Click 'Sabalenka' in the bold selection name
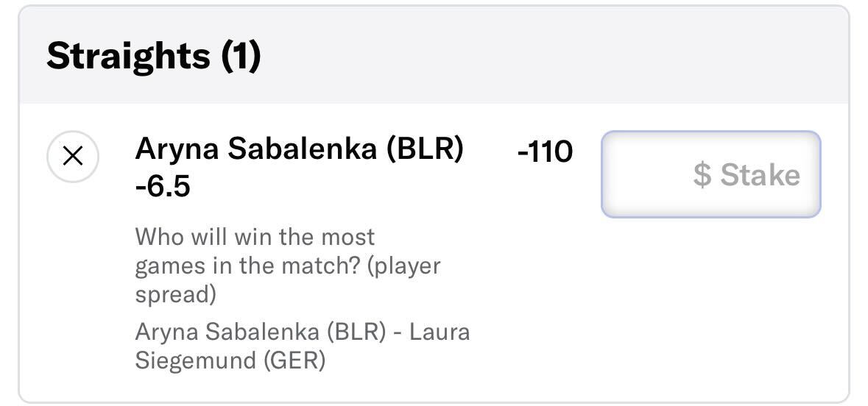 click(303, 149)
